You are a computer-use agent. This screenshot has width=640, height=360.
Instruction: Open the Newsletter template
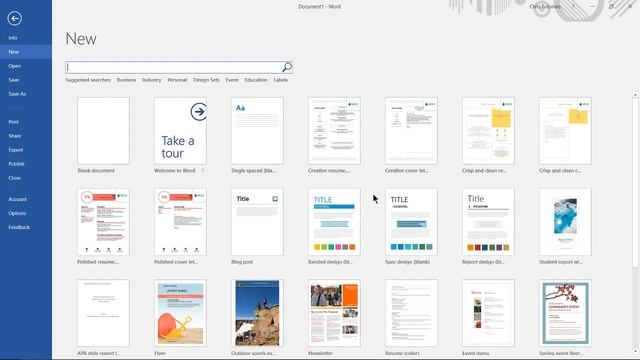(x=334, y=313)
